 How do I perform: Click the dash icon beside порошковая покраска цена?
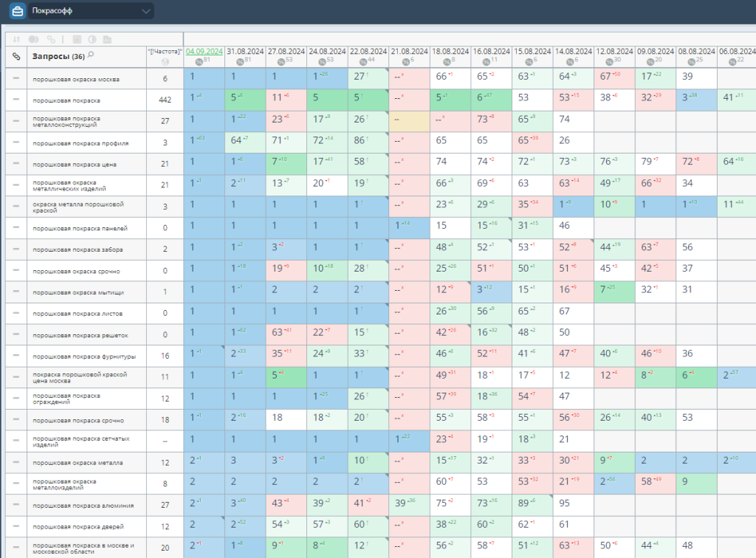tap(16, 164)
